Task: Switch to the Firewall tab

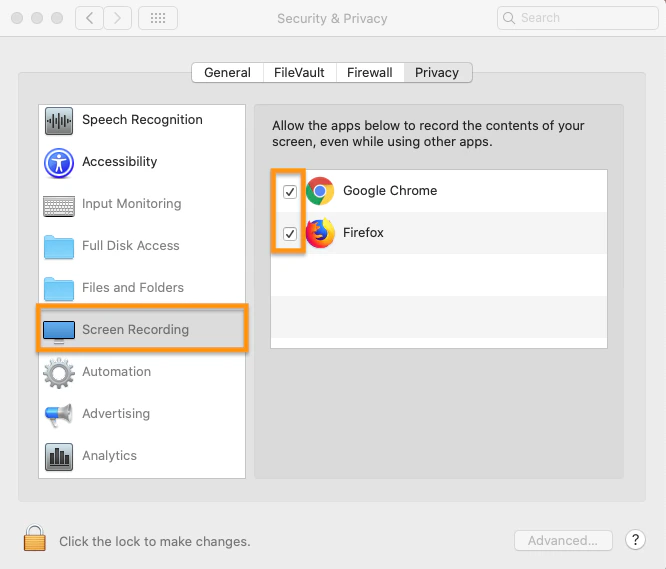Action: pos(370,73)
